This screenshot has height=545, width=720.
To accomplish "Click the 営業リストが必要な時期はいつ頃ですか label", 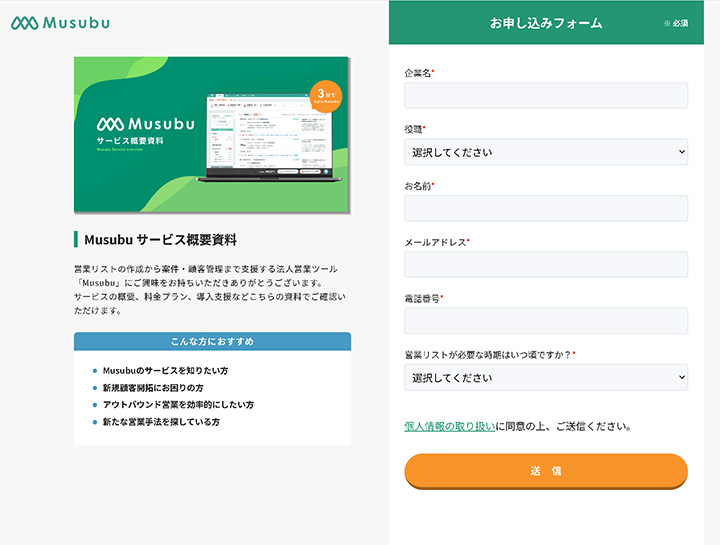I will (488, 355).
